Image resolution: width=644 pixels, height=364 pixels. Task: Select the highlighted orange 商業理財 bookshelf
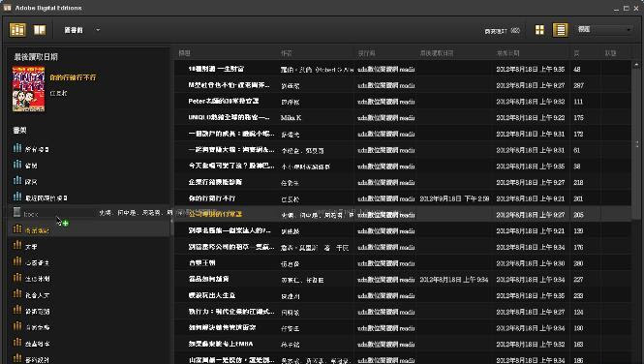tap(88, 229)
